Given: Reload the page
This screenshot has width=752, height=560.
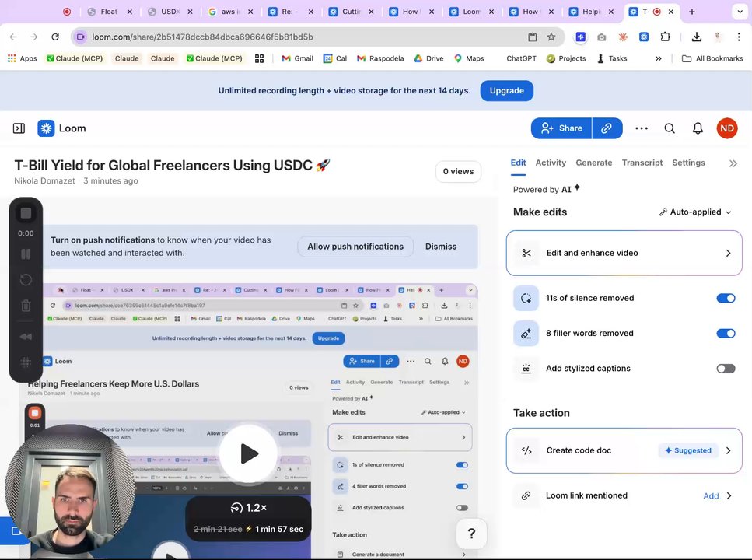Looking at the screenshot, I should [55, 37].
